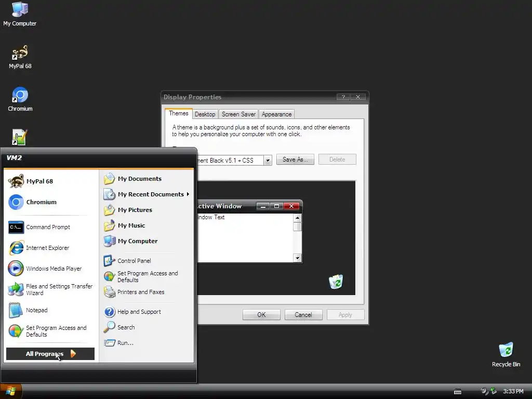Screen dimensions: 532x399
Task: Open Help and Support
Action: (x=147, y=312)
